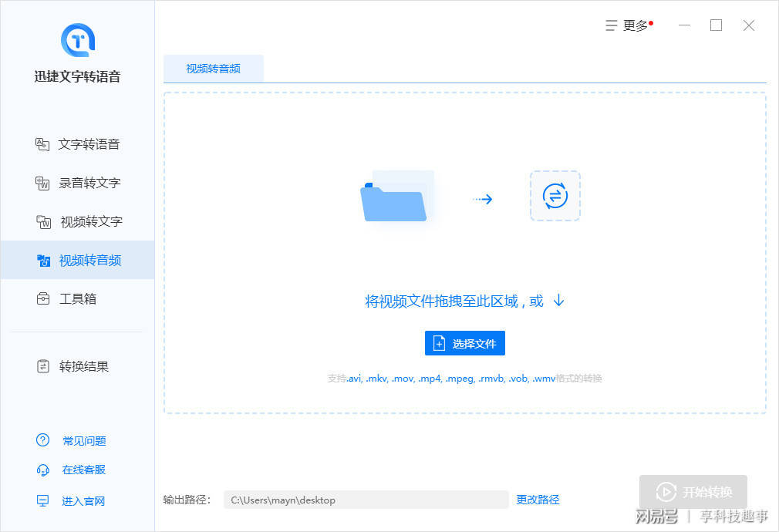
Task: Click the 进入官网 monitor icon
Action: 43,501
